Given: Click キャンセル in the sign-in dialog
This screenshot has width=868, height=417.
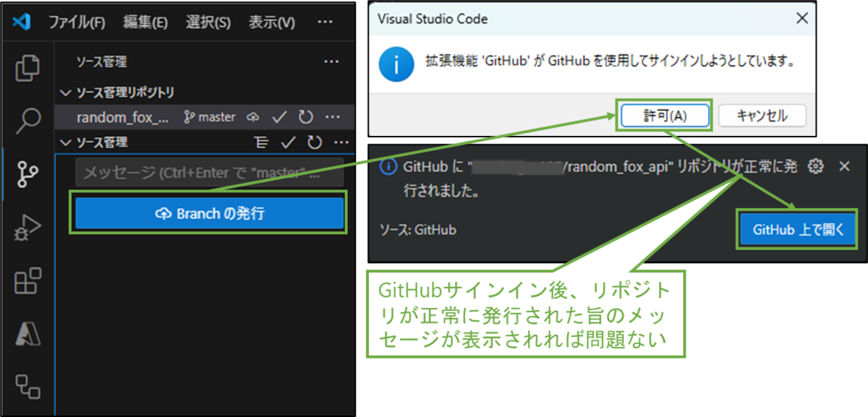Looking at the screenshot, I should [x=761, y=116].
